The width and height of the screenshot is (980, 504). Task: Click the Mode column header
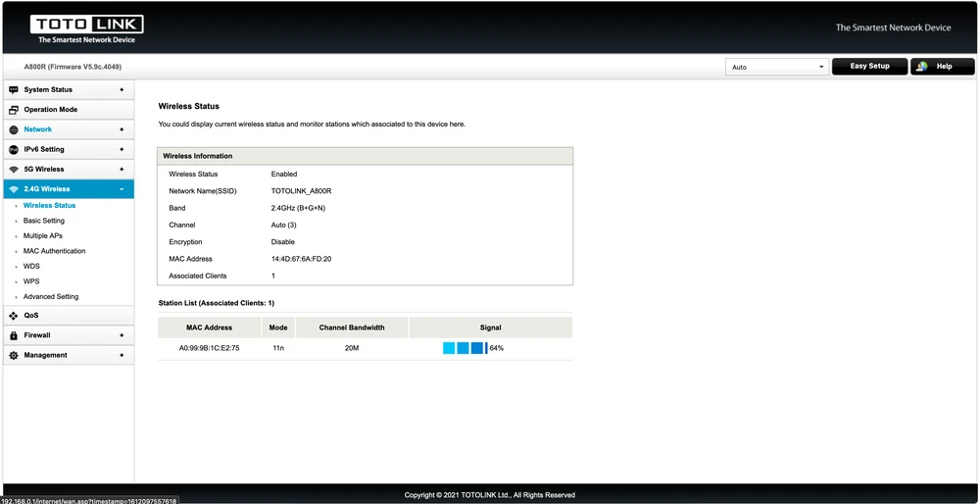(278, 328)
